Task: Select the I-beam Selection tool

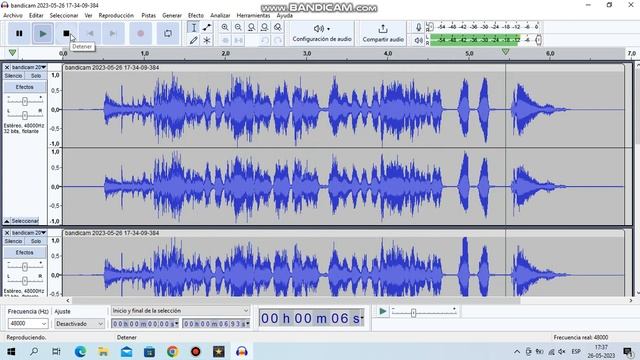Action: (193, 27)
